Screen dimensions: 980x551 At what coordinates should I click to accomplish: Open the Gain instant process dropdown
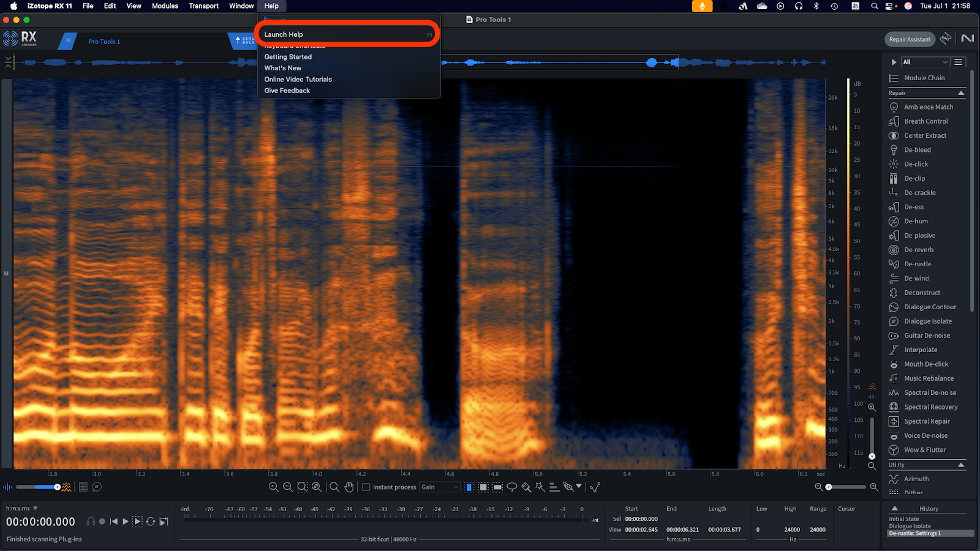click(439, 487)
